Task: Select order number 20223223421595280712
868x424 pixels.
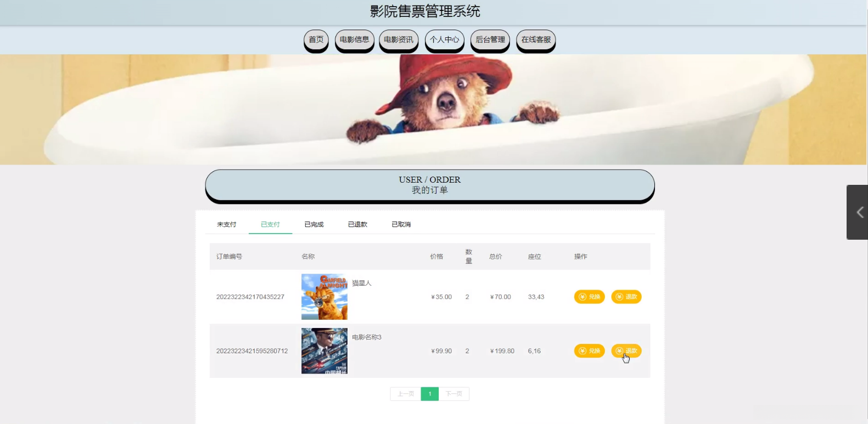Action: click(252, 351)
